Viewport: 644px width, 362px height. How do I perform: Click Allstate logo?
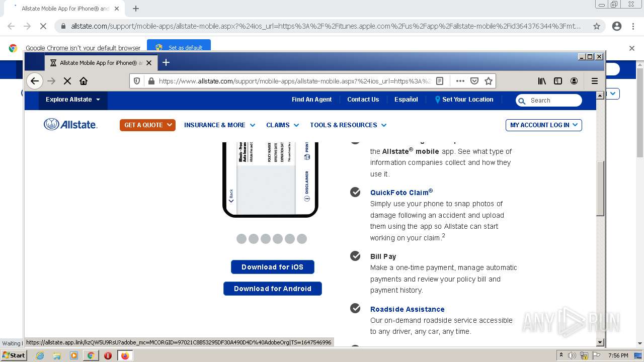[x=70, y=125]
